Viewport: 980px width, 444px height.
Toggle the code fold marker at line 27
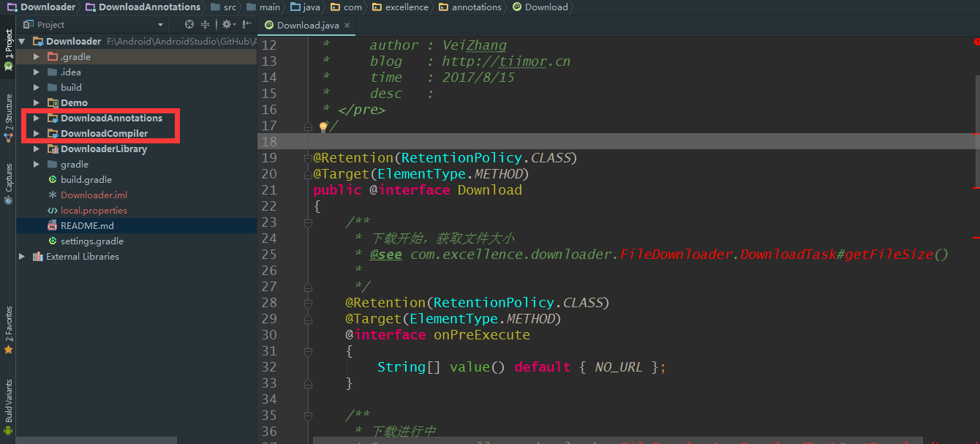pos(308,287)
